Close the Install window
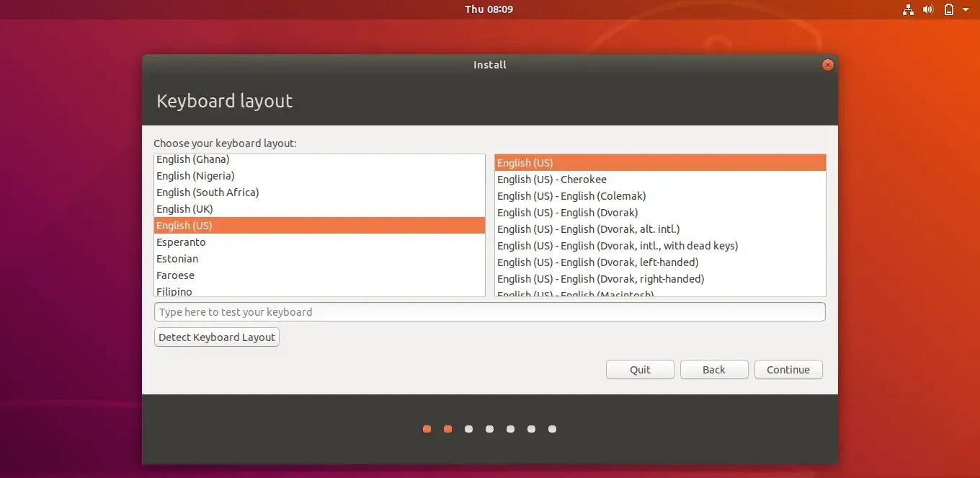Screen dimensions: 980x478 tap(828, 65)
